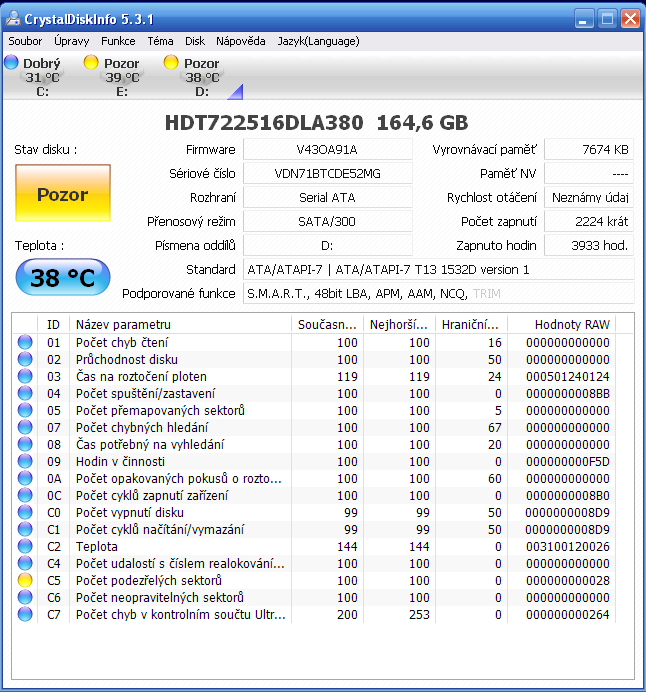Click the Neznámý údaj rotation rate field
646x692 pixels.
589,197
